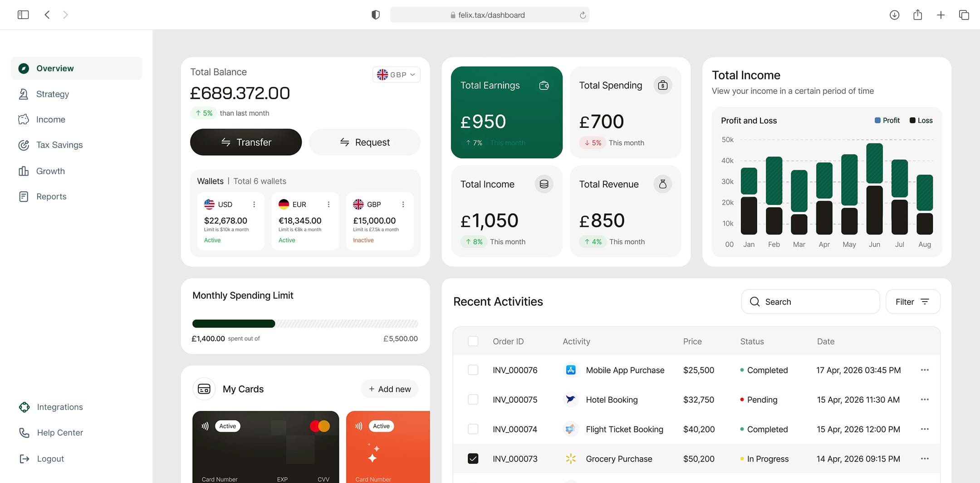This screenshot has height=483, width=980.
Task: Open the GBP currency dropdown
Action: [396, 75]
